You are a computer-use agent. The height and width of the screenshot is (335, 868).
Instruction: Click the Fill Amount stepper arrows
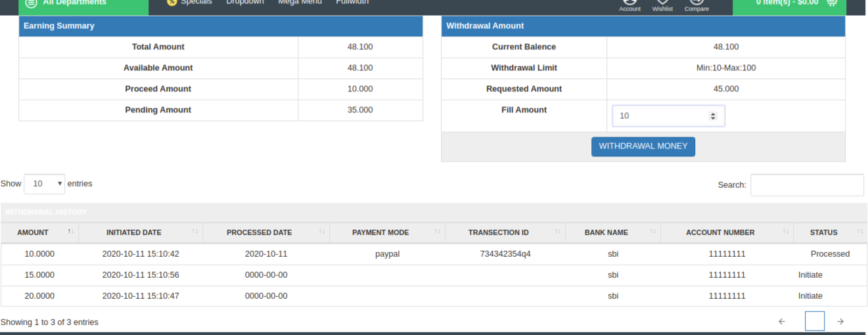click(x=713, y=116)
